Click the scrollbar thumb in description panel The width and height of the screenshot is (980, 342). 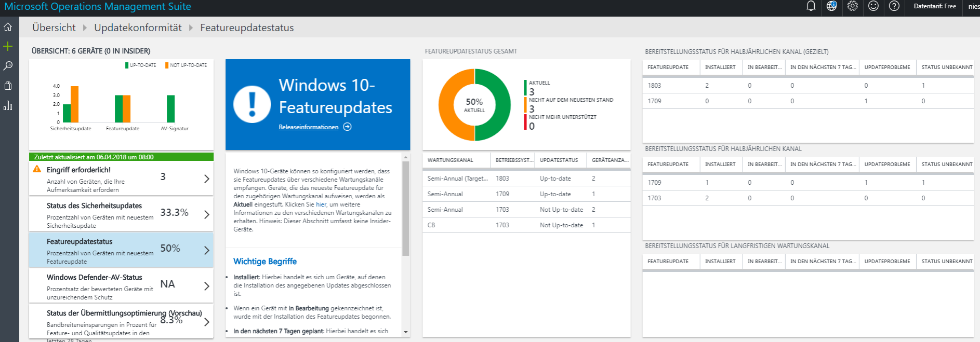pyautogui.click(x=406, y=209)
